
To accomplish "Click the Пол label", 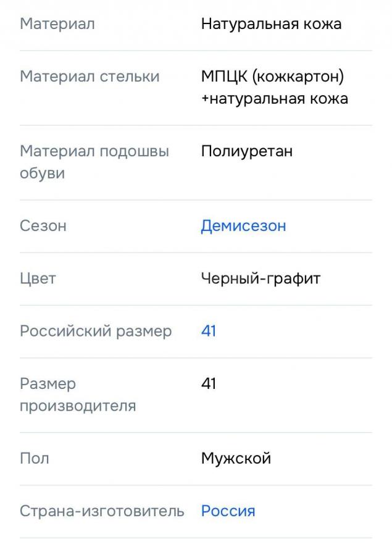I will click(35, 459).
